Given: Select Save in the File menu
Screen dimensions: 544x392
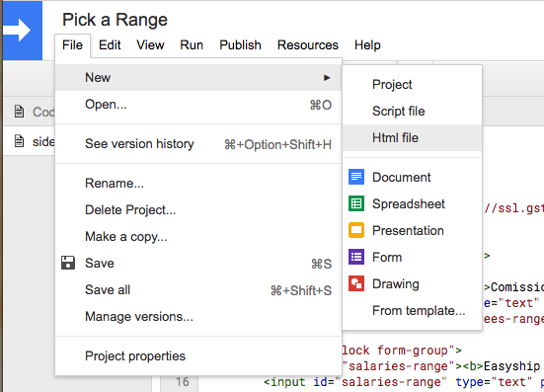Looking at the screenshot, I should 198,263.
